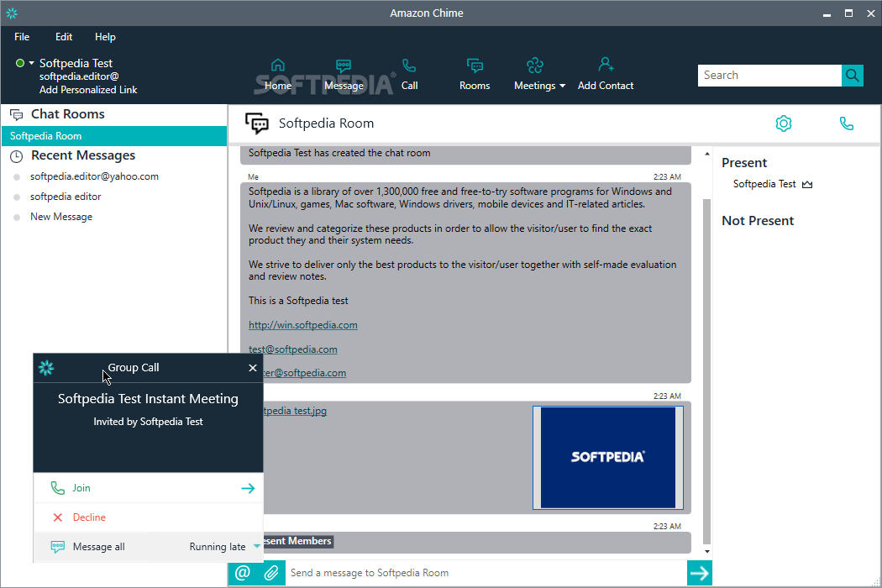Open the Softpedia test.jpg file link
The height and width of the screenshot is (588, 882).
click(295, 411)
